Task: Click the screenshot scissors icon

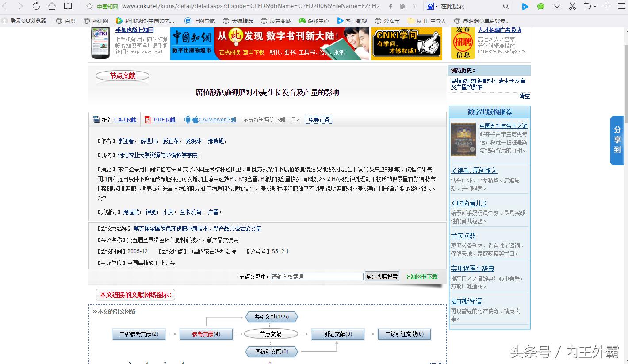Action: pyautogui.click(x=572, y=6)
